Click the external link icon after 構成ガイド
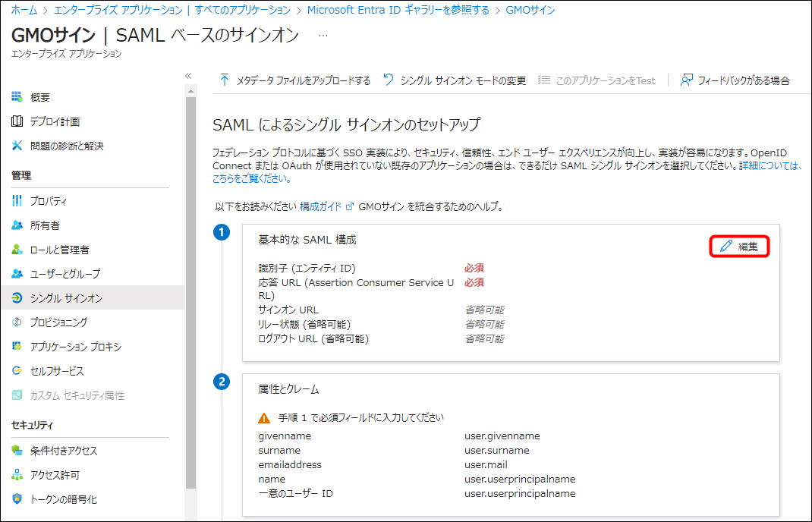812x522 pixels. [350, 206]
